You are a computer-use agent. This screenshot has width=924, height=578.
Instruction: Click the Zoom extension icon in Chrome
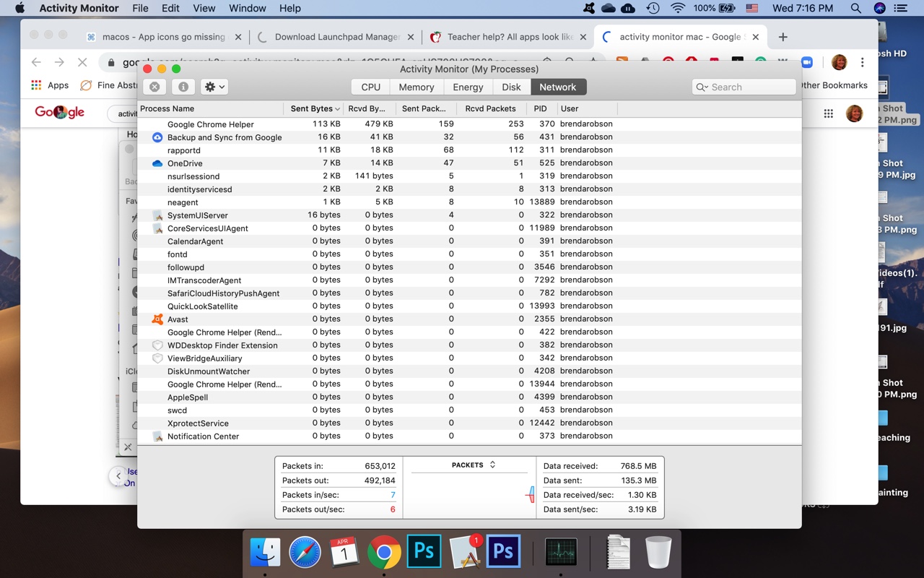click(x=806, y=62)
